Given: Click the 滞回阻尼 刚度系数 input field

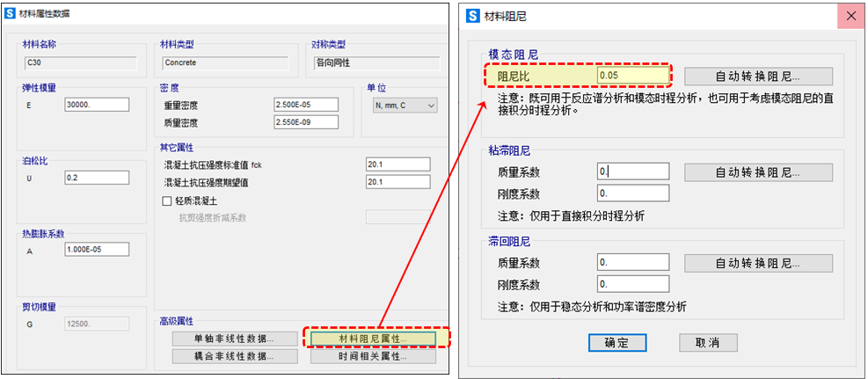Looking at the screenshot, I should [633, 284].
